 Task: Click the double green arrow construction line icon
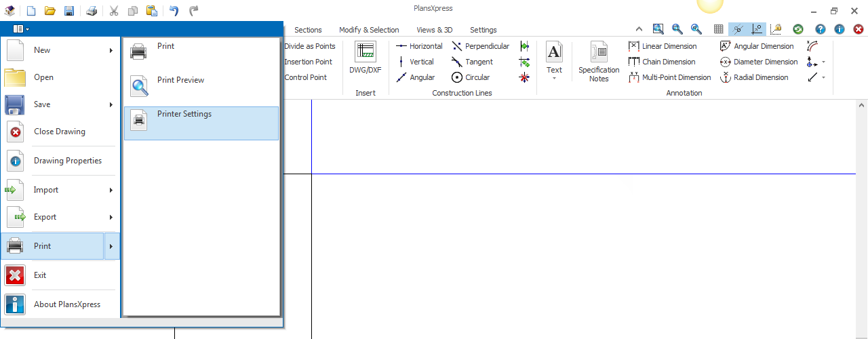click(524, 62)
